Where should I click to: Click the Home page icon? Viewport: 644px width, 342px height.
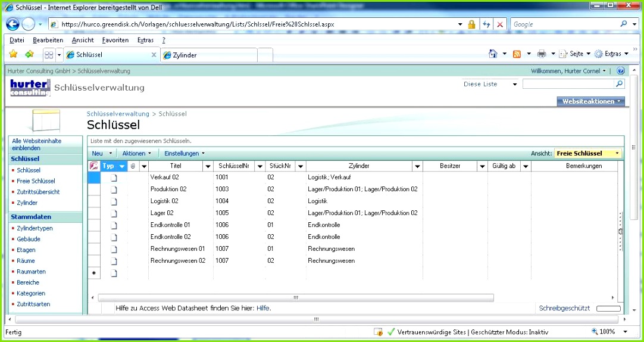coord(493,54)
